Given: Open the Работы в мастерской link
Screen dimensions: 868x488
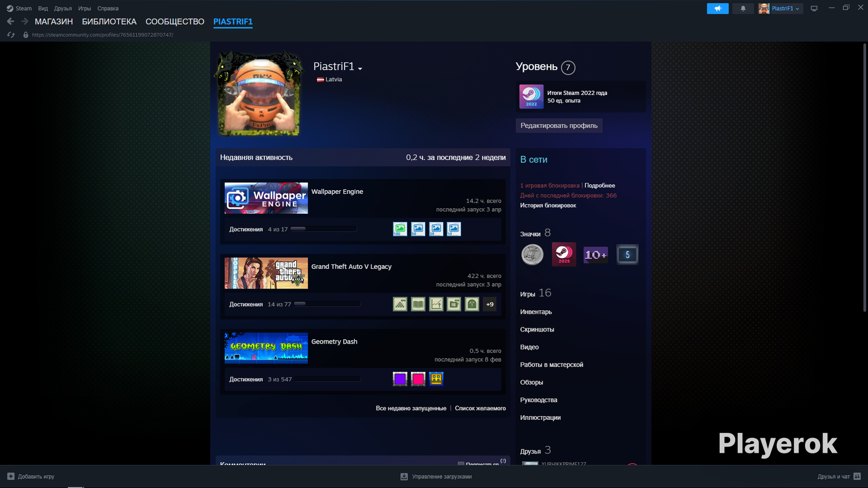Looking at the screenshot, I should tap(552, 365).
